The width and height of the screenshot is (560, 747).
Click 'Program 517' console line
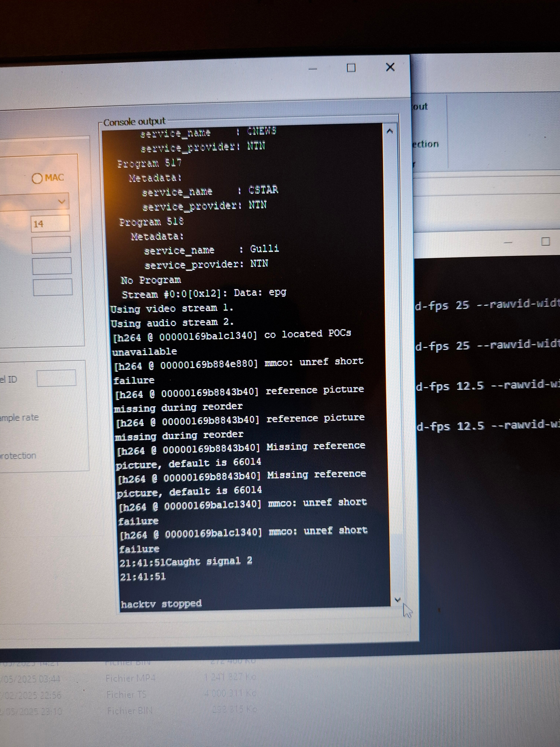pos(149,164)
